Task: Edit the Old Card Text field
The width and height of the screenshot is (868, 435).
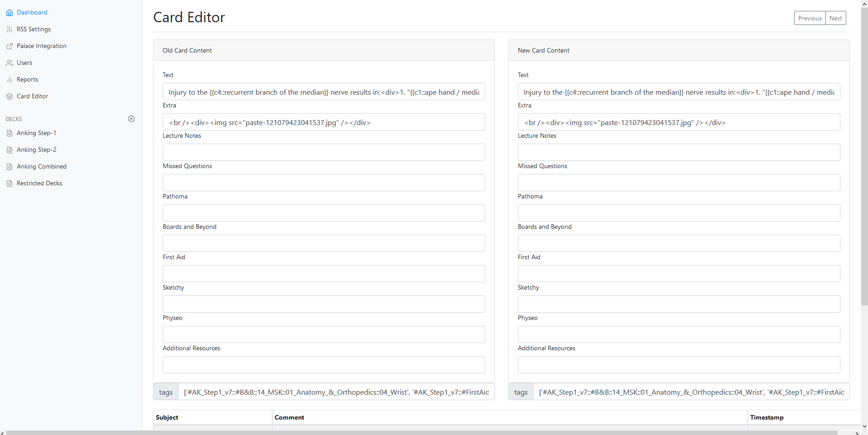Action: tap(323, 92)
